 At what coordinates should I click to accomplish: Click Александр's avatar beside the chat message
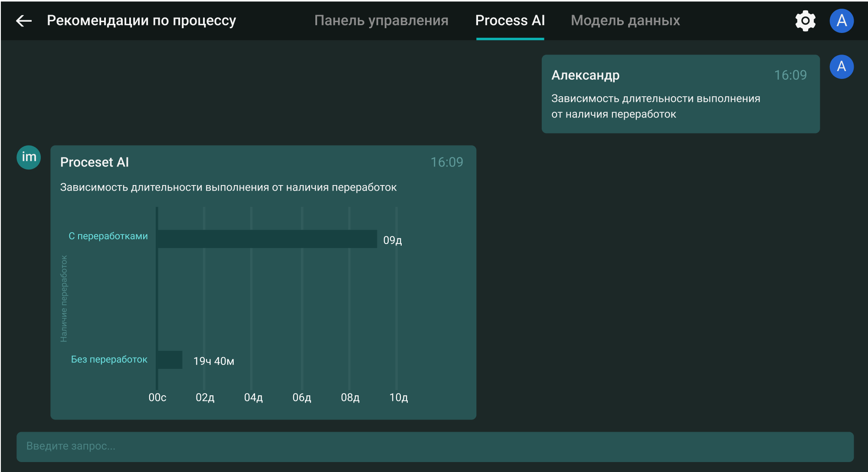click(842, 67)
